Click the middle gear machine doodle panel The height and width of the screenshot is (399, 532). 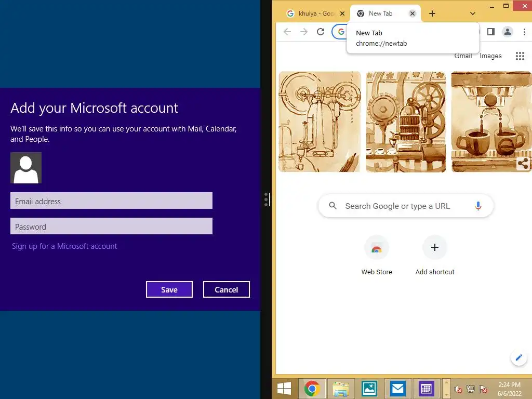tap(406, 122)
